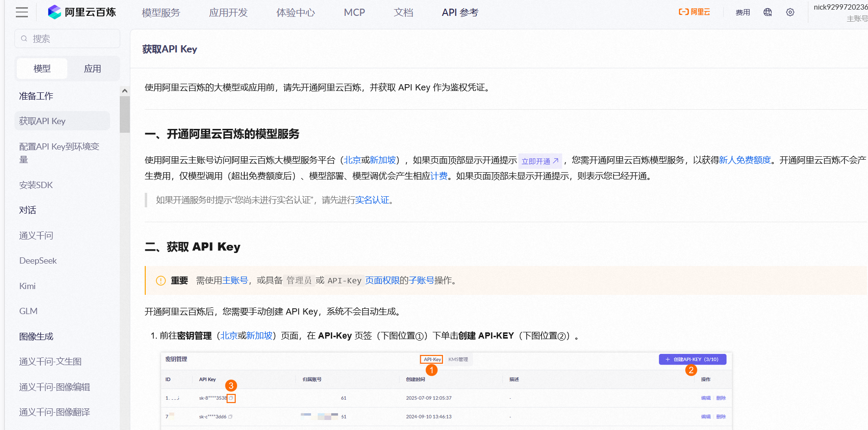This screenshot has height=430, width=868.
Task: Open the nick9299720236 account menu
Action: (x=840, y=13)
